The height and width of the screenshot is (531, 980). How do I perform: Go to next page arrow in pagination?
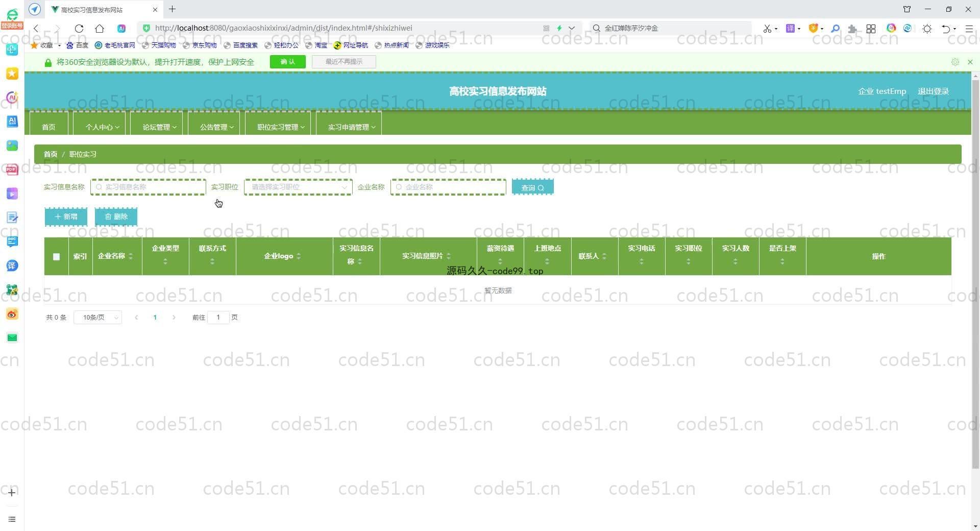click(174, 317)
